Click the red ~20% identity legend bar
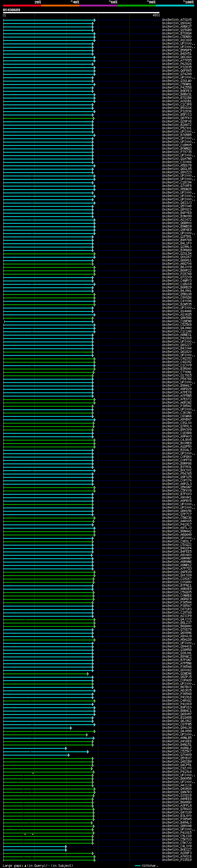The height and width of the screenshot is (868, 197). (22, 6)
